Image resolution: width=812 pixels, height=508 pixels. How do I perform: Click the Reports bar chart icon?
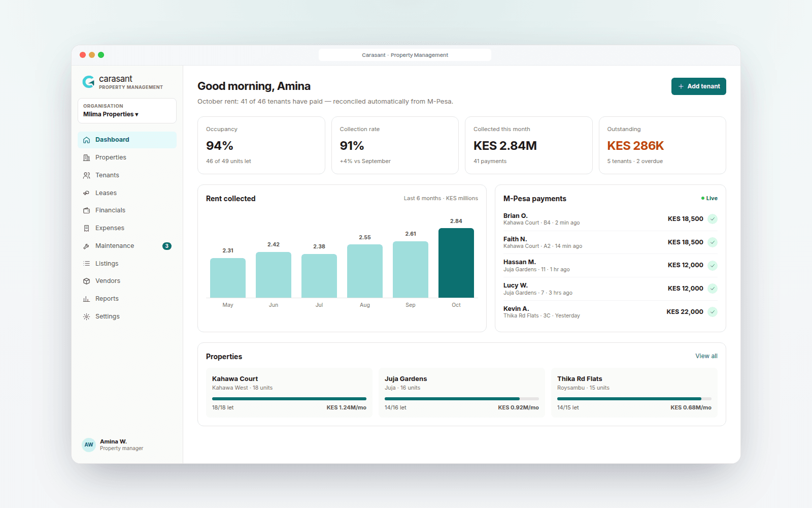coord(86,299)
